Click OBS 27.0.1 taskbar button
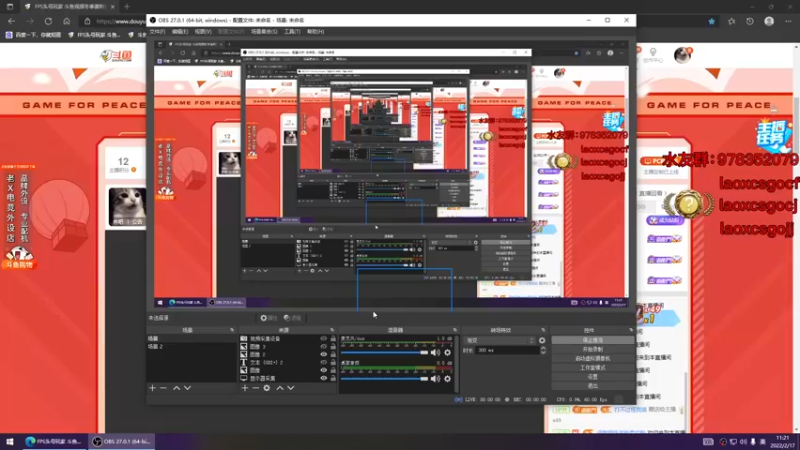This screenshot has width=800, height=450. point(121,441)
